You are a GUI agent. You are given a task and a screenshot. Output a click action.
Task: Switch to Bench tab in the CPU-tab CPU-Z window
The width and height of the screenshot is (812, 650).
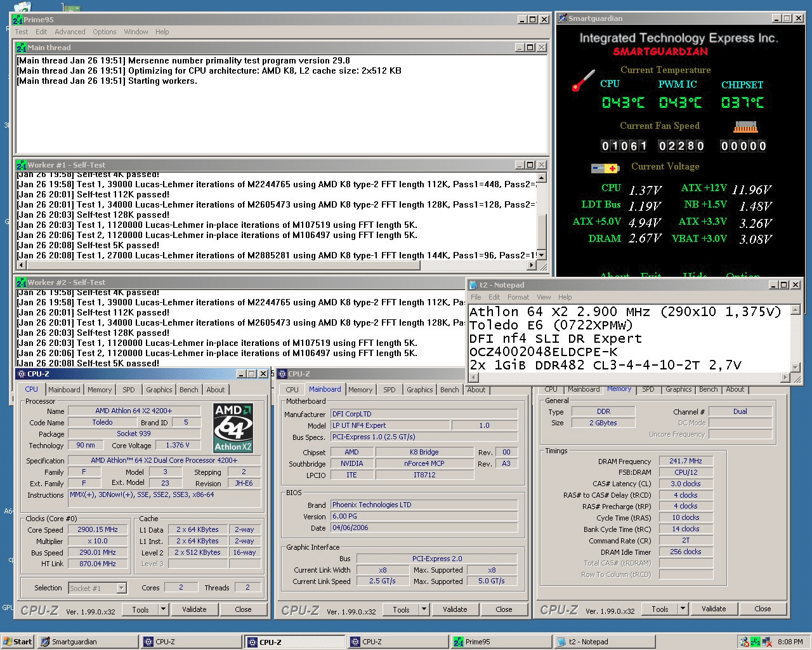[x=188, y=390]
